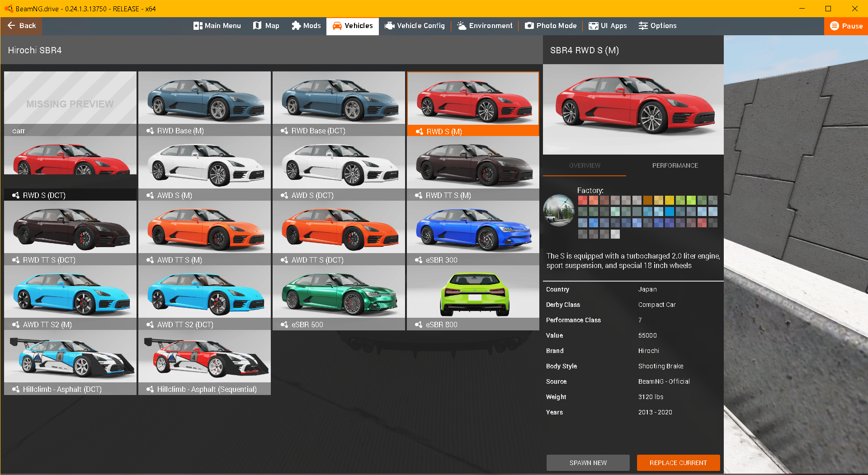Click the Replace Current button

pyautogui.click(x=678, y=463)
